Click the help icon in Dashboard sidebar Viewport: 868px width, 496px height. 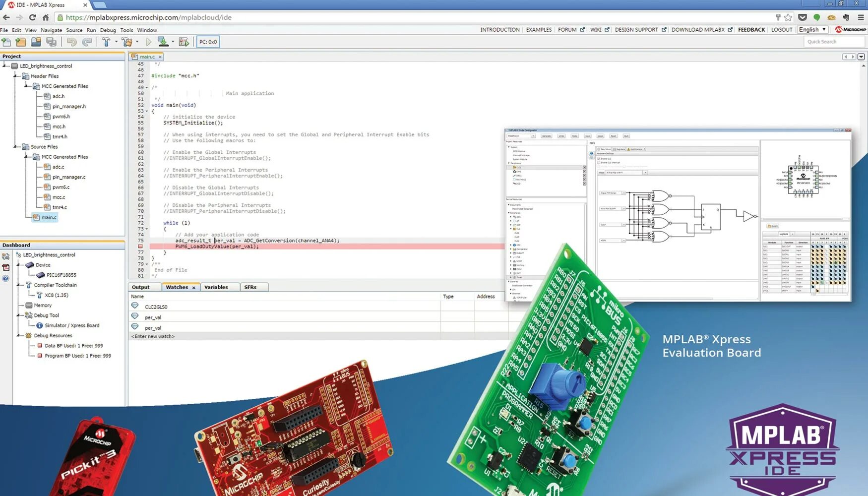click(x=5, y=278)
